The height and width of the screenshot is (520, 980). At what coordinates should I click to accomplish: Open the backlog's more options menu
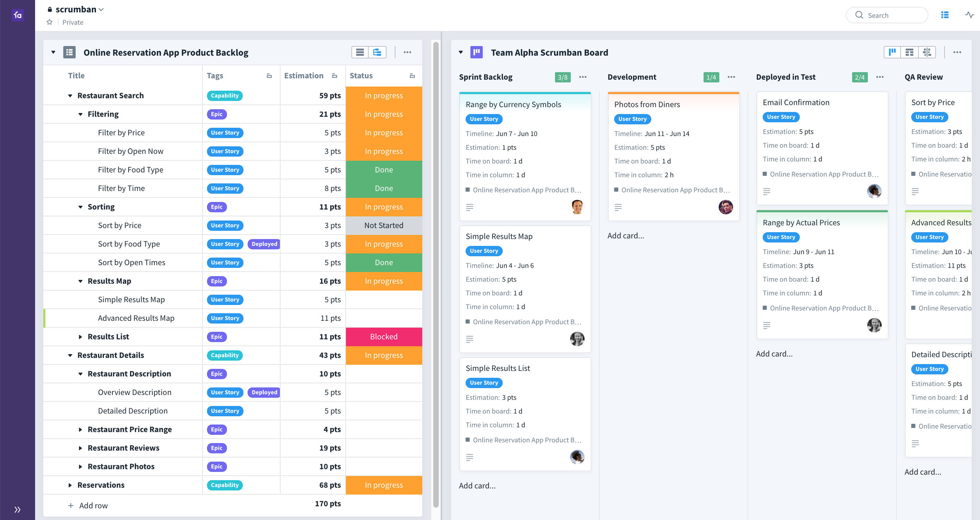[407, 52]
